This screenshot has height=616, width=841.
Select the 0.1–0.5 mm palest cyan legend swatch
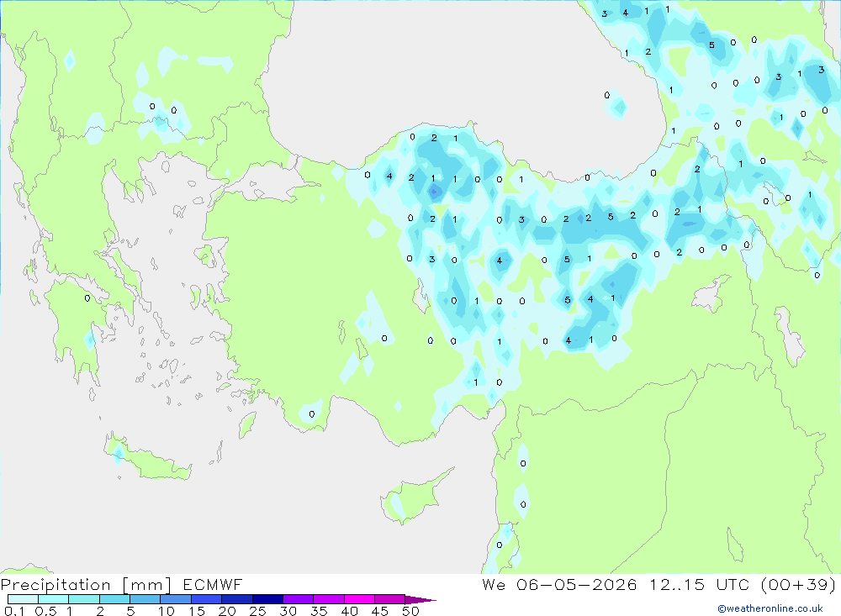click(23, 599)
